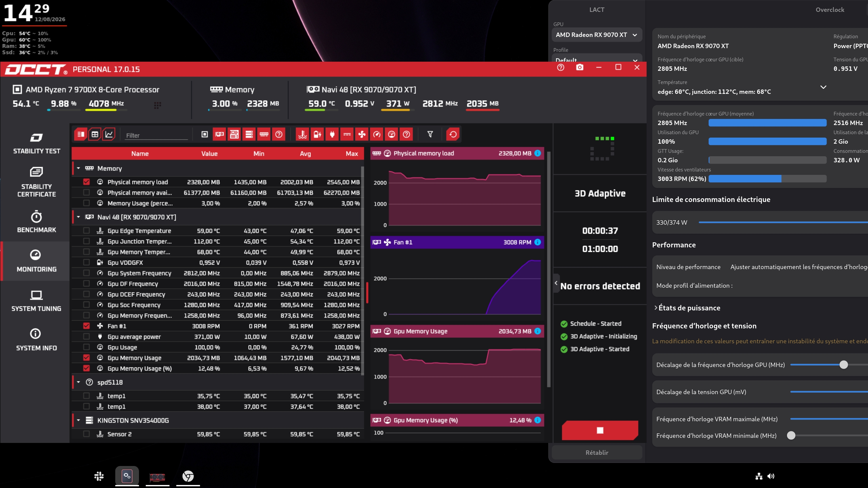The width and height of the screenshot is (868, 488).
Task: Select the combined table-and-graph layout icon
Action: [81, 135]
